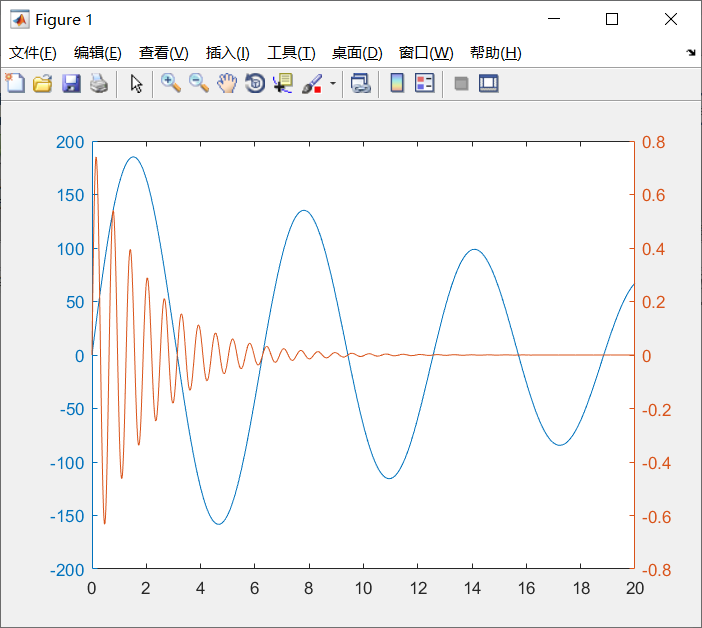702x628 pixels.
Task: Select the Pan hand tool
Action: 227,83
